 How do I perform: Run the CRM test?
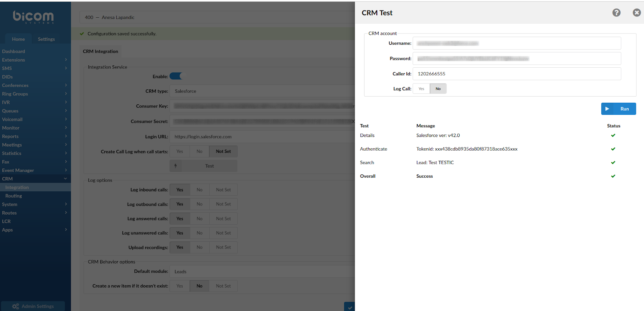619,109
